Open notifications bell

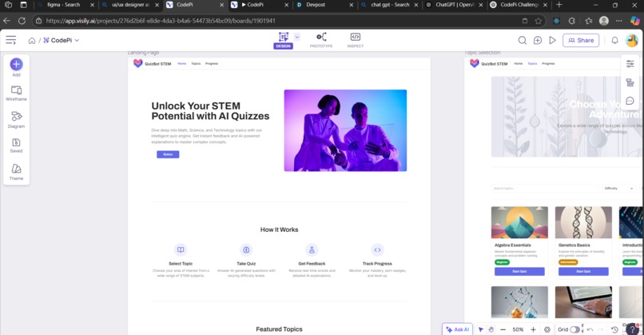(x=614, y=40)
